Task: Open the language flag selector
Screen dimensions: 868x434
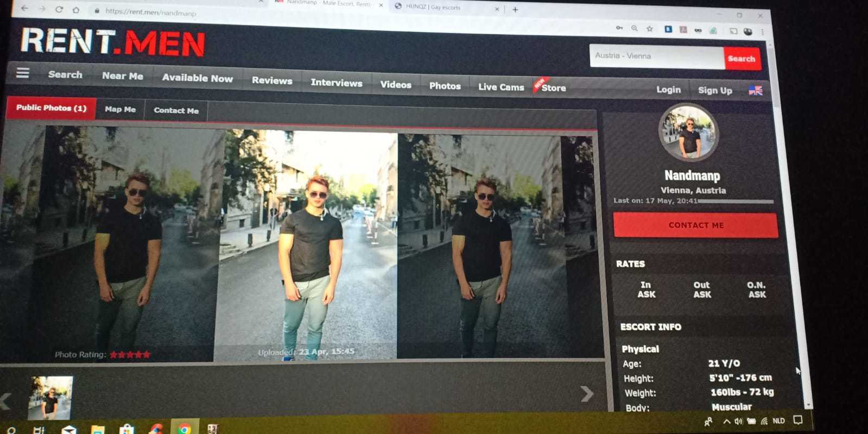Action: point(756,91)
